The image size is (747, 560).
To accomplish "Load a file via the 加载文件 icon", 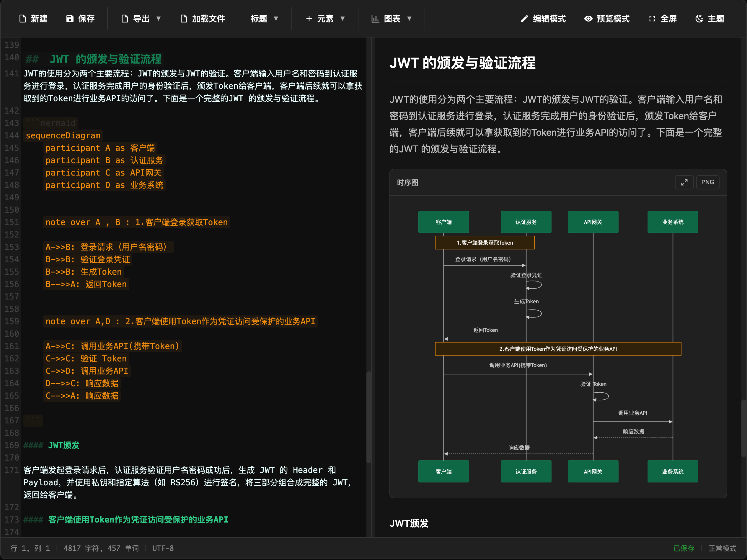I will (183, 19).
